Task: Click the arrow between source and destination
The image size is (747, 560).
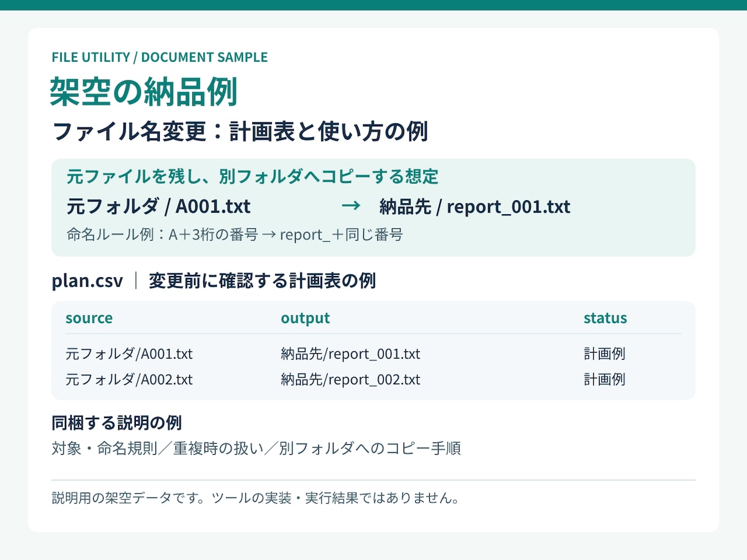Action: pos(351,206)
